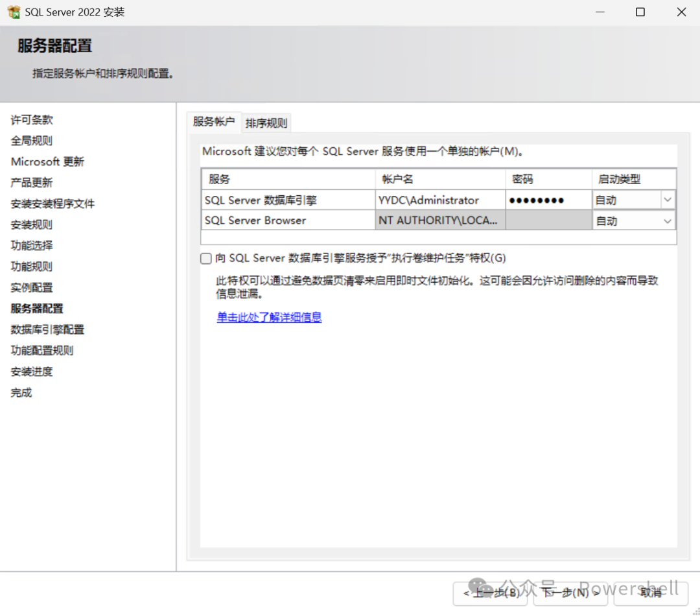Select 功能选择 step in sidebar
The height and width of the screenshot is (616, 700).
click(32, 245)
